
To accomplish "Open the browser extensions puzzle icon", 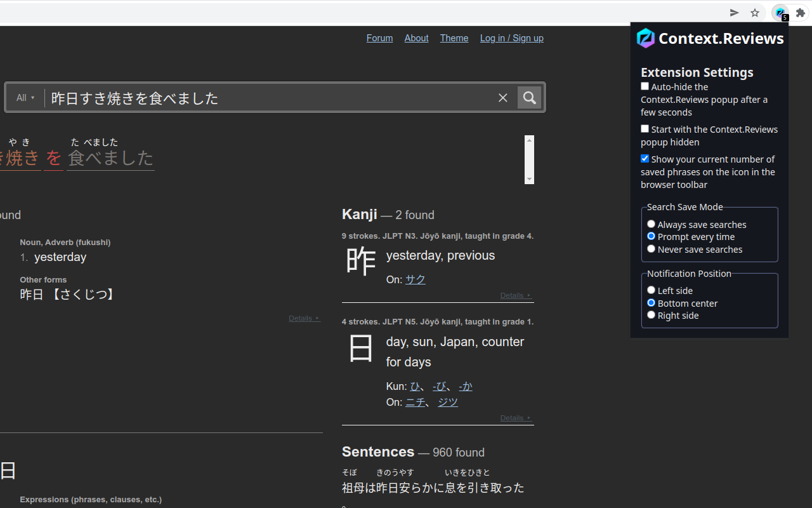I will pos(801,13).
